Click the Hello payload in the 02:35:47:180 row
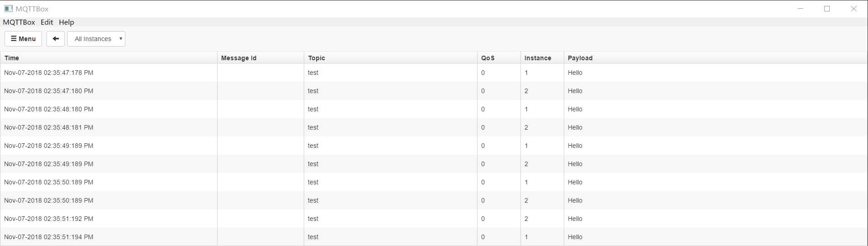 coord(575,91)
